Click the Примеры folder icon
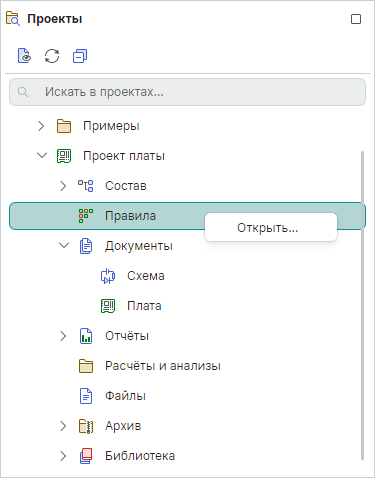375x478 pixels. tap(64, 126)
